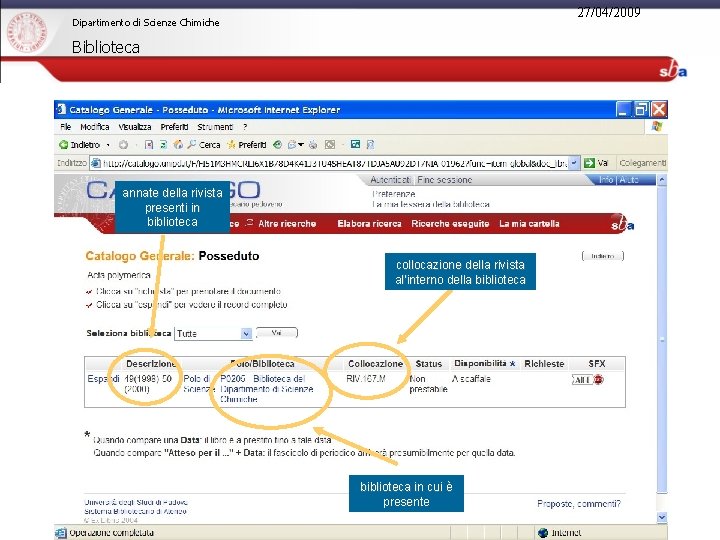
Task: Open P0205 Biblioteca del Dipartimento link
Action: [267, 389]
